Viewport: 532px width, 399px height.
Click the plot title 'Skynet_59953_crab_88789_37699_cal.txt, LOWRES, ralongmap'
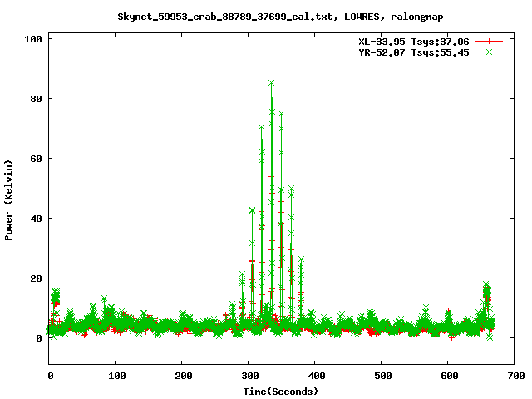[x=280, y=17]
